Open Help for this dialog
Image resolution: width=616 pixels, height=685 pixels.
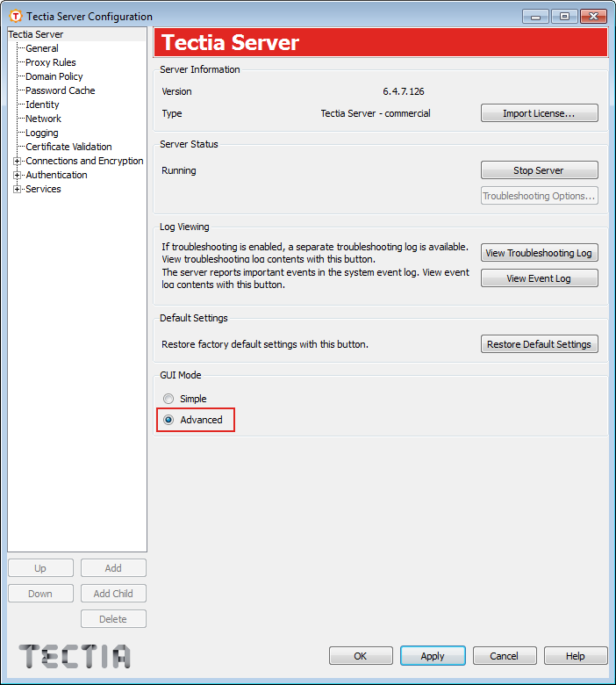click(576, 656)
